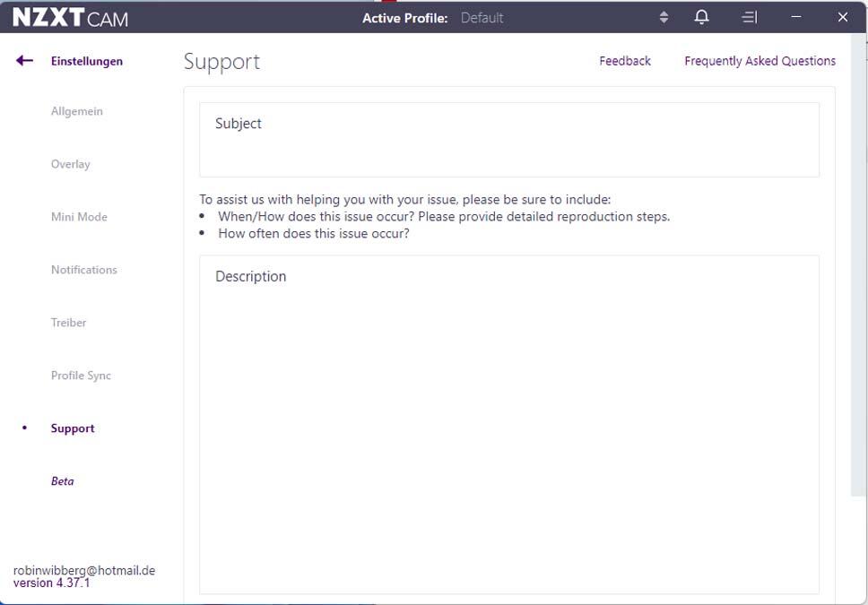The width and height of the screenshot is (868, 605).
Task: Expand the Active Profile selector arrows
Action: pos(664,17)
